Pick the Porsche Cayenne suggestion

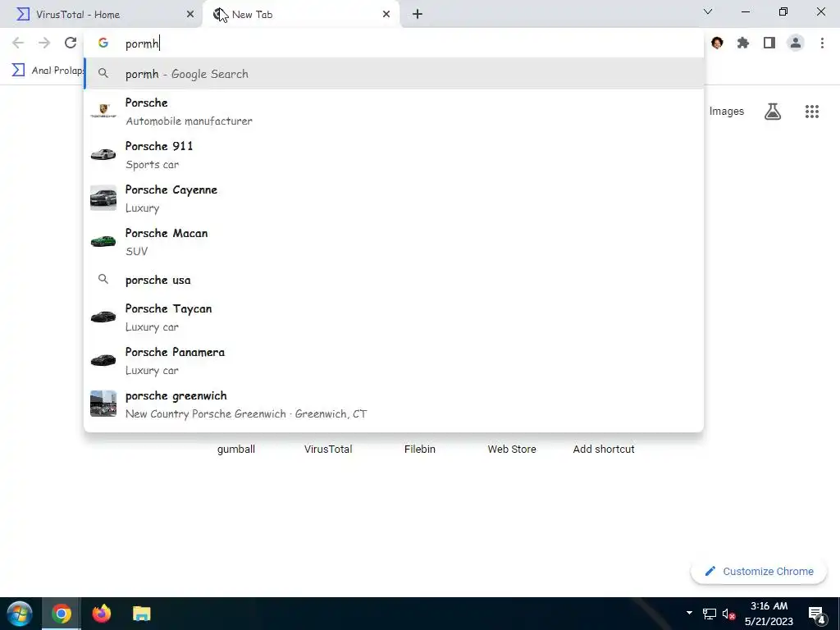(x=394, y=199)
